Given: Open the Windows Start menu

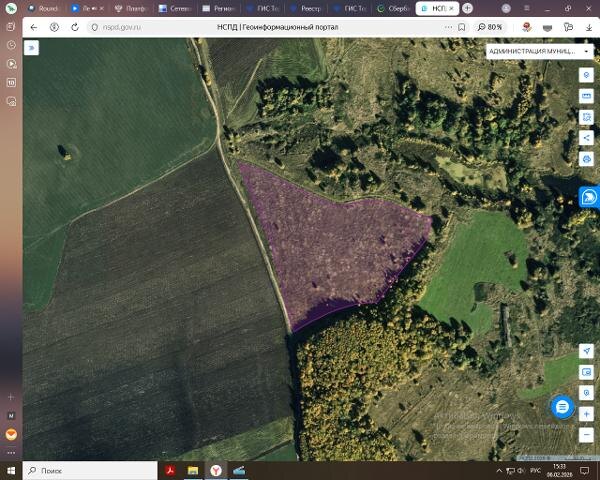Looking at the screenshot, I should point(11,470).
